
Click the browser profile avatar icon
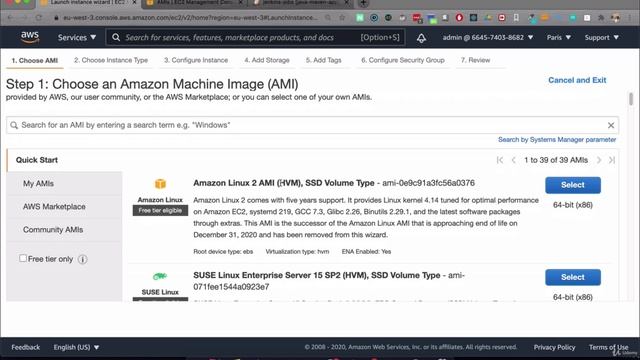coord(616,18)
